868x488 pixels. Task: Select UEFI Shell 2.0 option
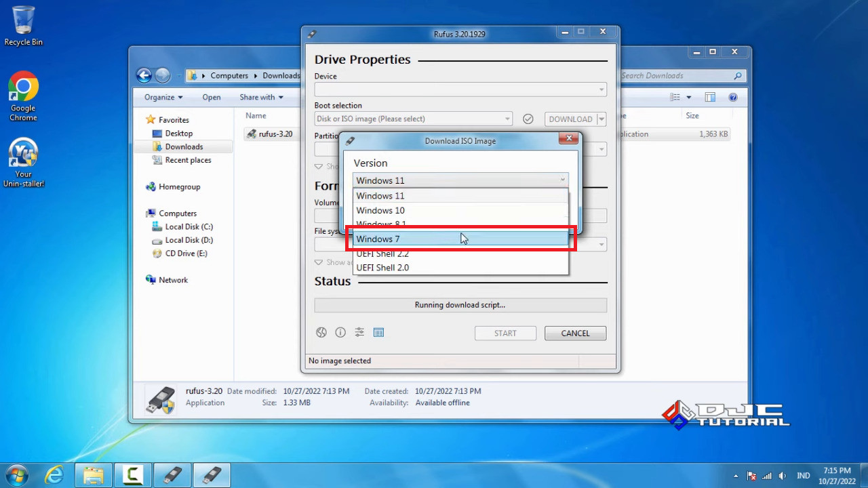pos(460,267)
